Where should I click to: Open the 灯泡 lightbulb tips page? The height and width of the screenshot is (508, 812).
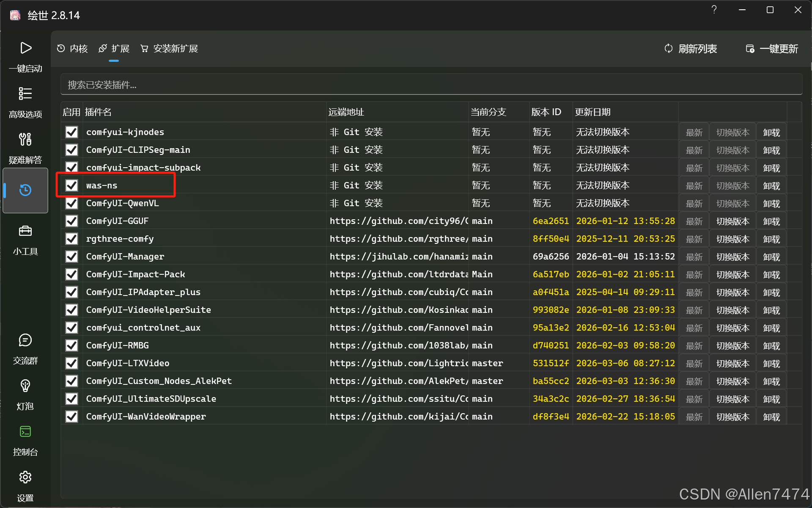[25, 395]
